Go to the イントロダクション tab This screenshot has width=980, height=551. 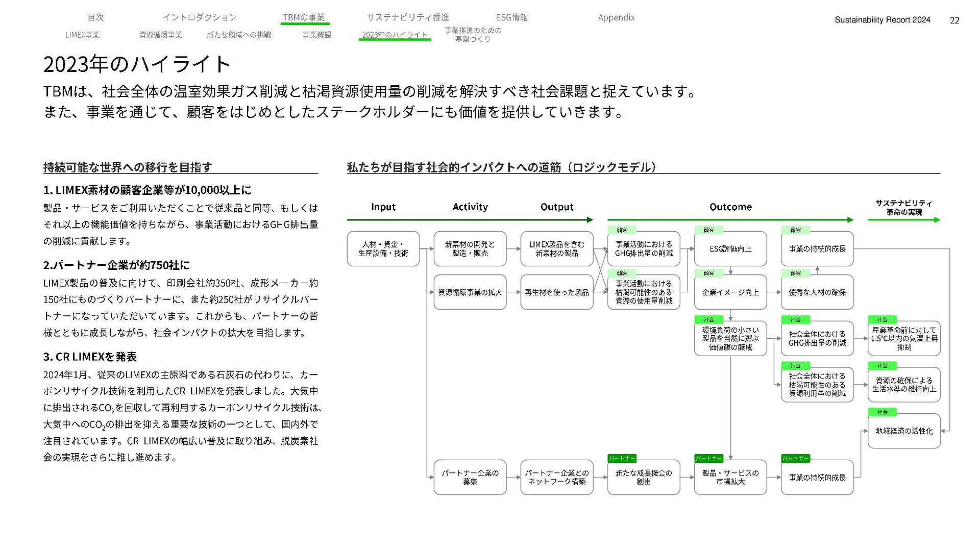pos(200,17)
